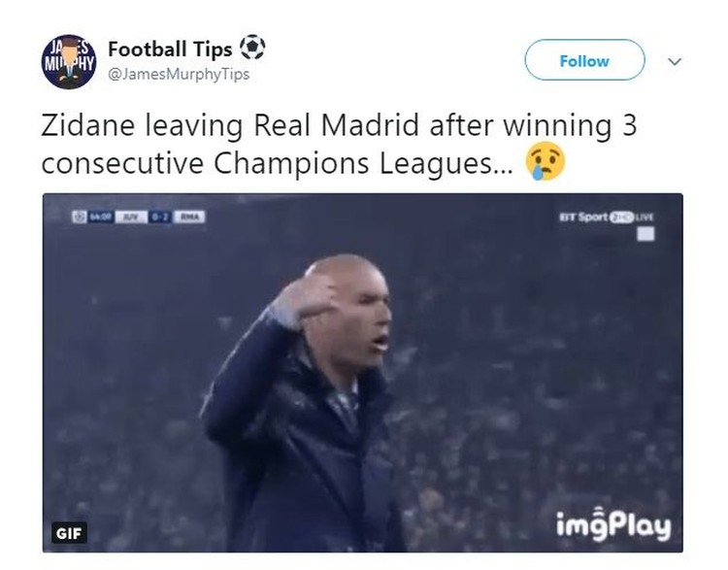Viewport: 728px width, 570px height.
Task: Open the @JamesMurphyTips handle link
Action: pos(179,75)
